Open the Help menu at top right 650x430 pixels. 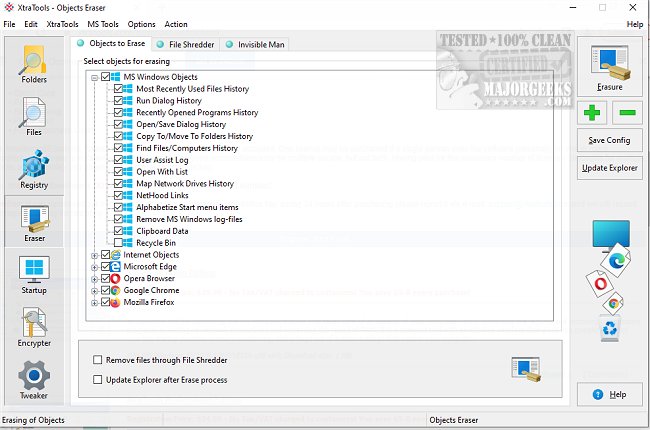coord(635,24)
